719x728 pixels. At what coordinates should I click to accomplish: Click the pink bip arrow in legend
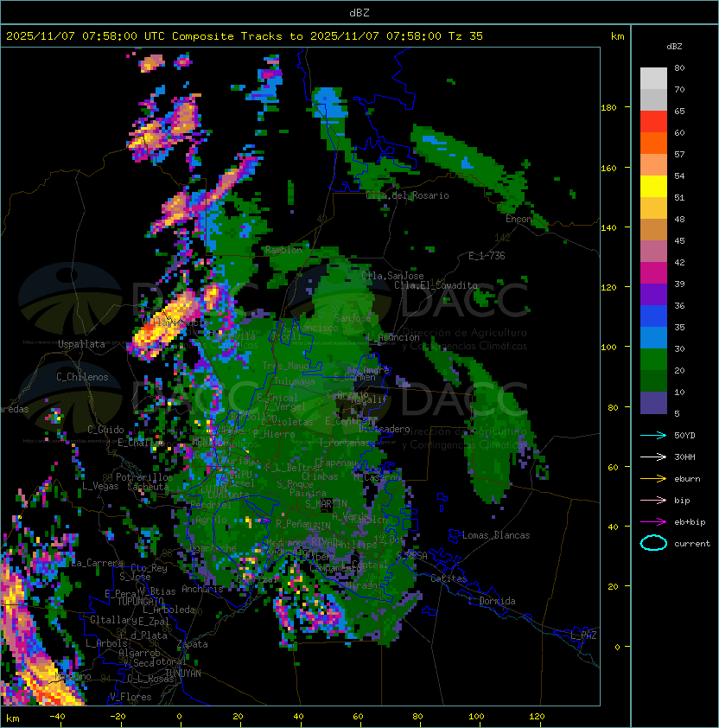click(653, 500)
